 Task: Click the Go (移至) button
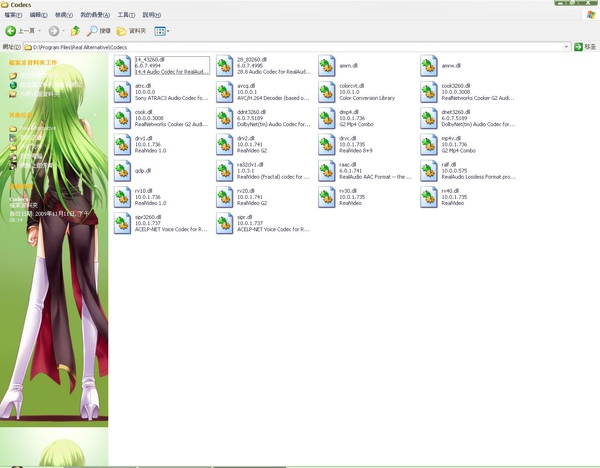584,47
